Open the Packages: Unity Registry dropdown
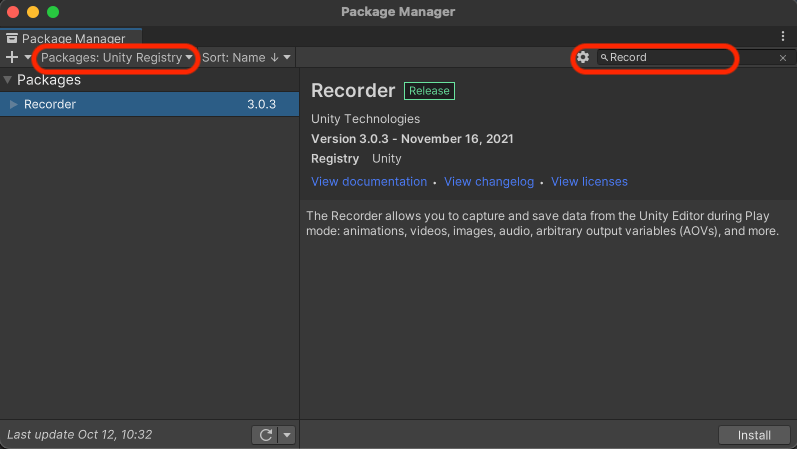797x449 pixels. pos(116,57)
